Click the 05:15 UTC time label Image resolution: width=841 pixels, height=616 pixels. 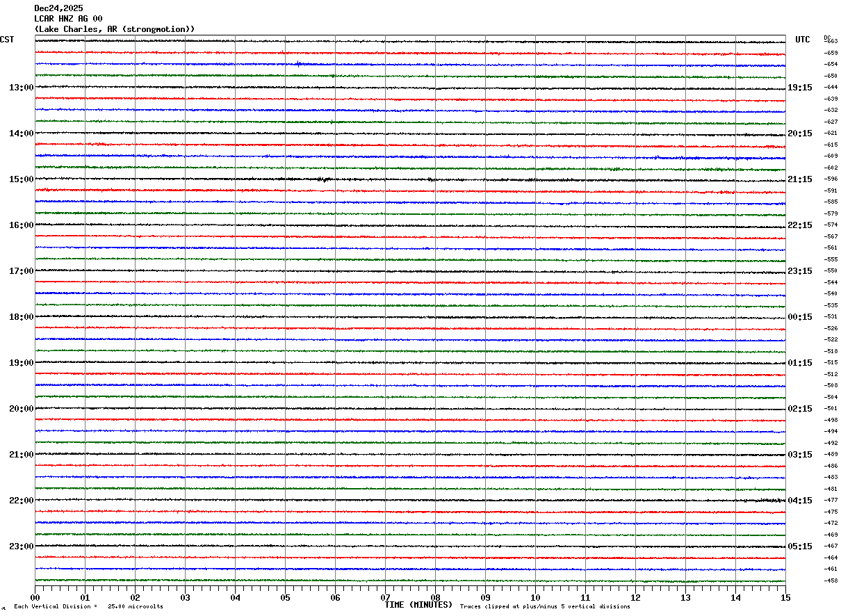click(799, 546)
